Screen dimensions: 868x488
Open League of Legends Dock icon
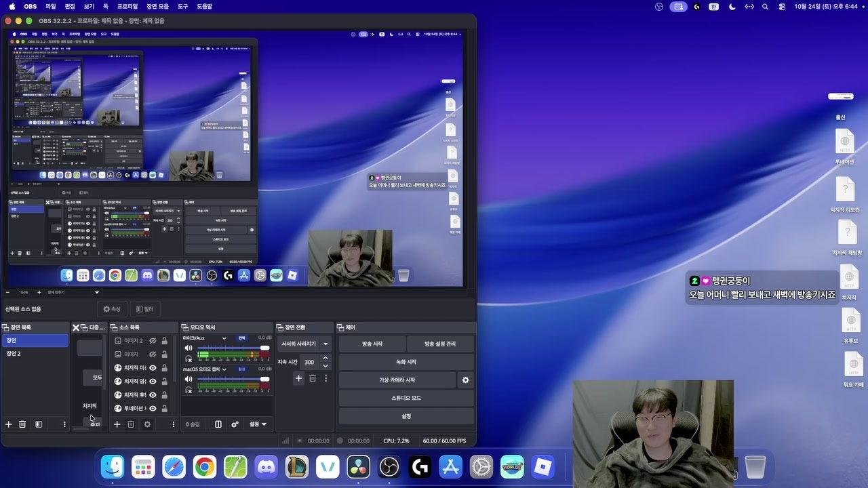(297, 466)
